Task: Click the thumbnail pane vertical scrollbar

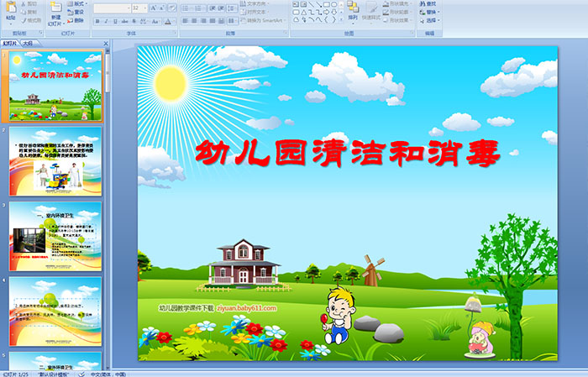Action: [108, 210]
